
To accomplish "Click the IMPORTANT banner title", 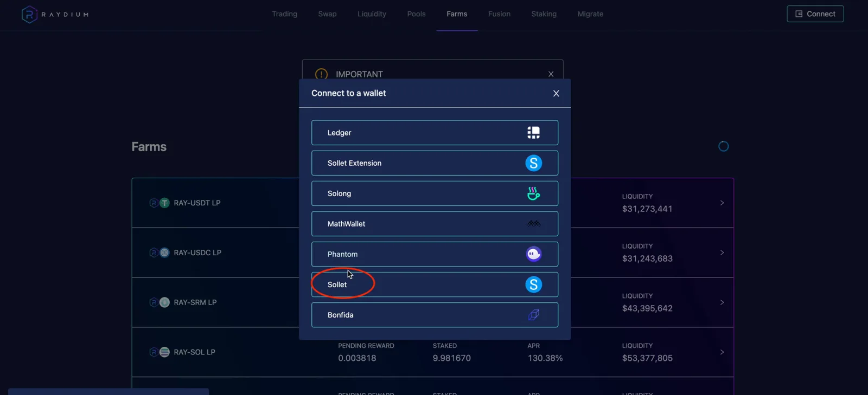I will pyautogui.click(x=359, y=74).
